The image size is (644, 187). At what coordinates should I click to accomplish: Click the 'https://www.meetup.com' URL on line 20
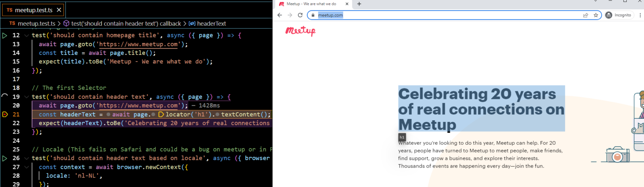138,105
